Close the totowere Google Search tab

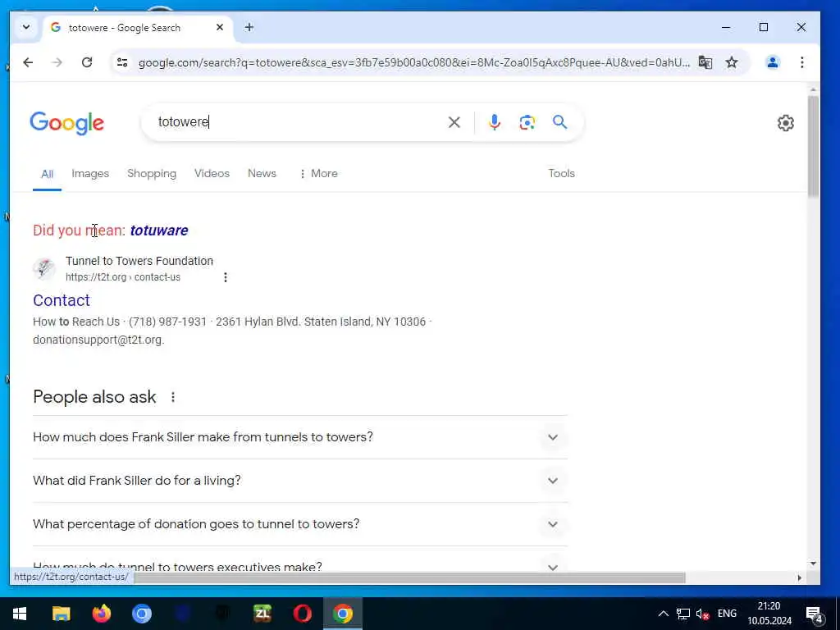220,27
